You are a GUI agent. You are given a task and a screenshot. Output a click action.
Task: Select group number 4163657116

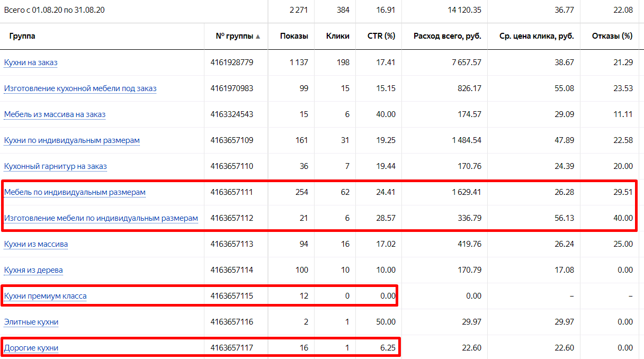pos(232,322)
